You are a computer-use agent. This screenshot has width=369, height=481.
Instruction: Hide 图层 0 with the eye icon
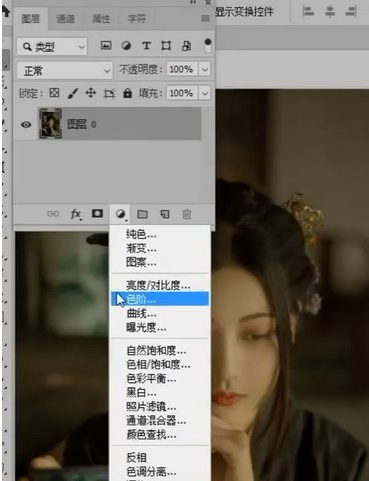(26, 125)
